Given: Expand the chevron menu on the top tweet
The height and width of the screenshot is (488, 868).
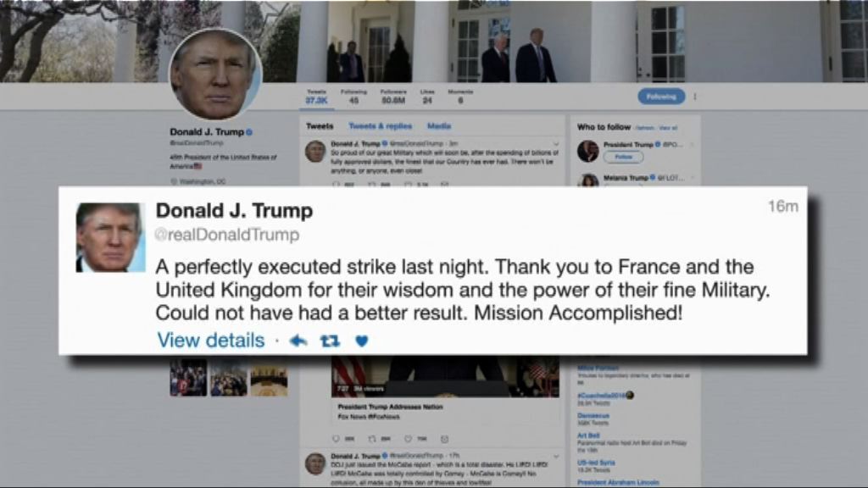Looking at the screenshot, I should 556,144.
